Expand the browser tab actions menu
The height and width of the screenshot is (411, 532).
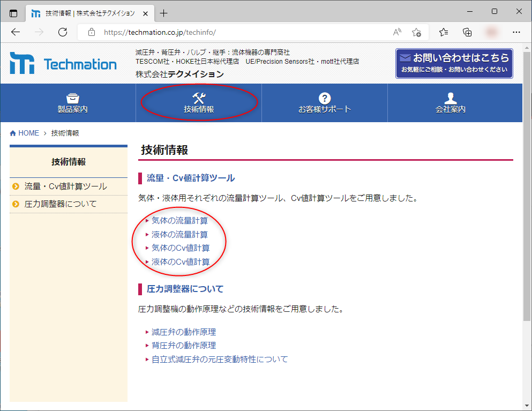click(12, 12)
